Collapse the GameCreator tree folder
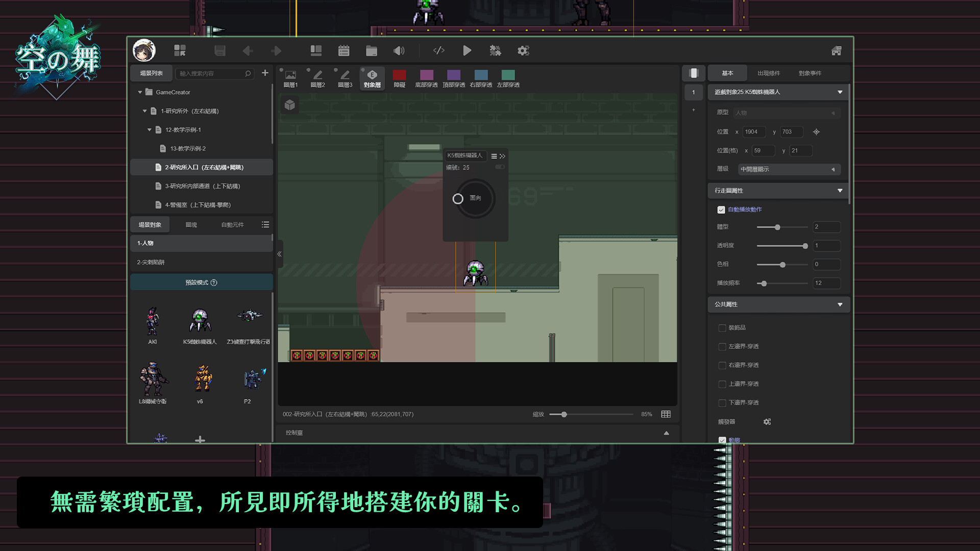 pos(140,92)
